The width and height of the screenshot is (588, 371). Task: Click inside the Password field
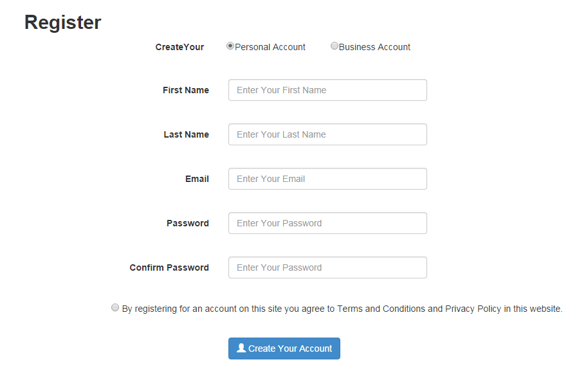[327, 223]
